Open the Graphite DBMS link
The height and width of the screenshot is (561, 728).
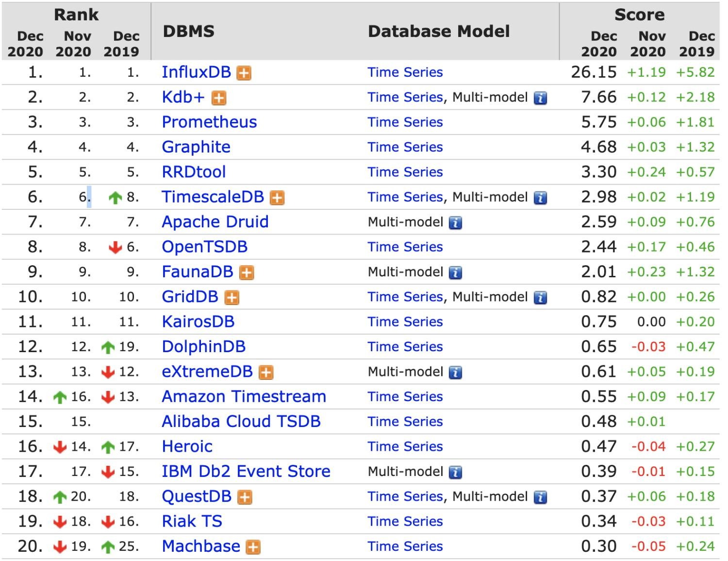coord(196,147)
